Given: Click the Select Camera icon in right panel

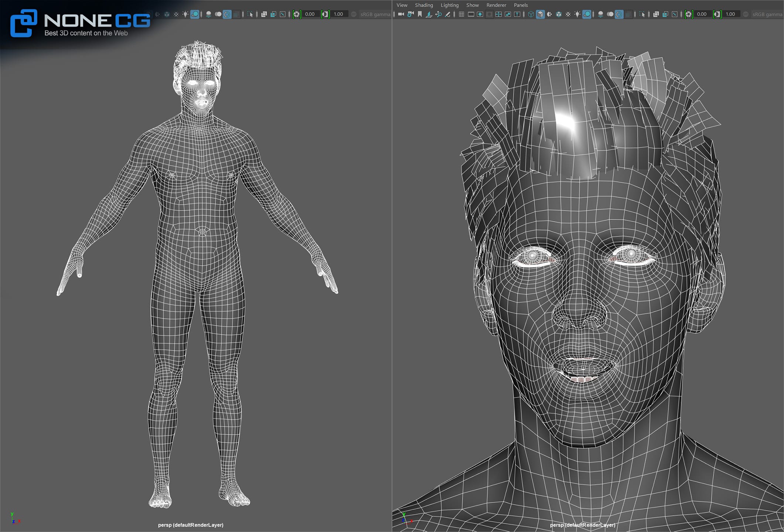Looking at the screenshot, I should tap(401, 14).
